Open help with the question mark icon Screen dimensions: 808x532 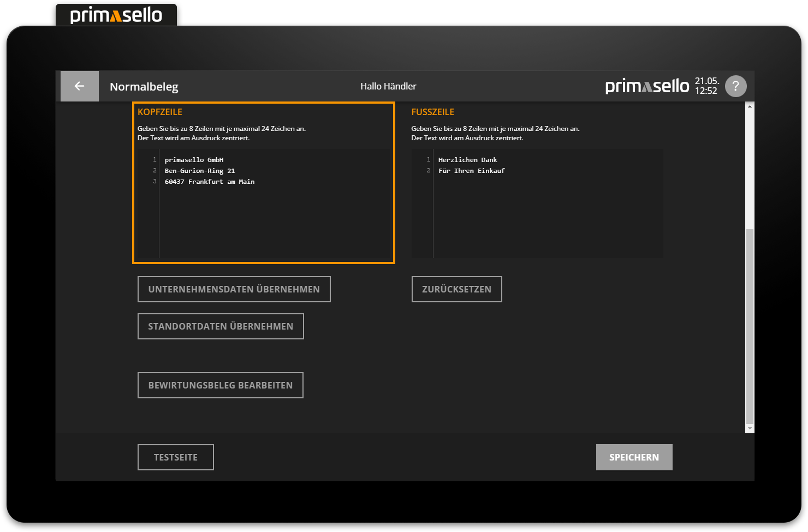click(x=735, y=86)
